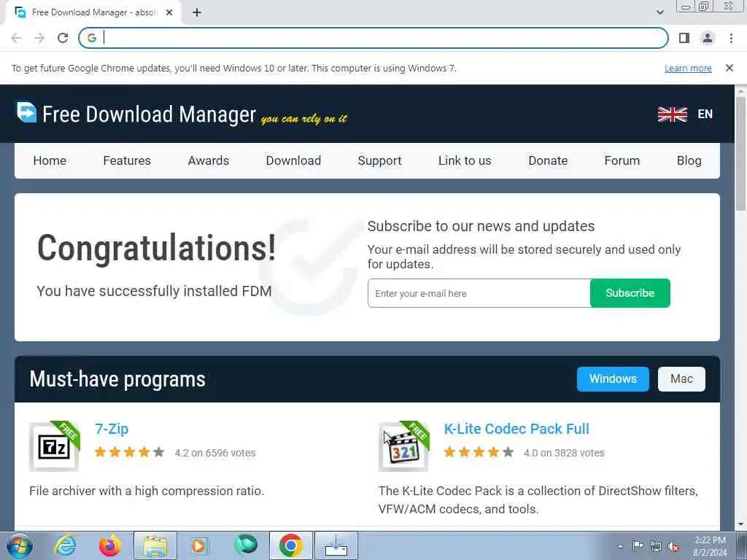Open the Action Center flag icon

[x=638, y=546]
